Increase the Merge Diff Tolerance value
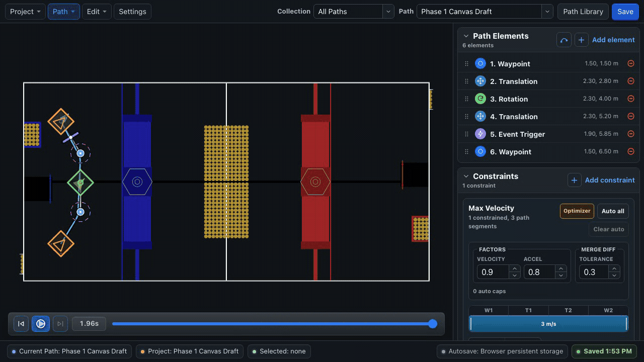This screenshot has height=362, width=644. 614,269
